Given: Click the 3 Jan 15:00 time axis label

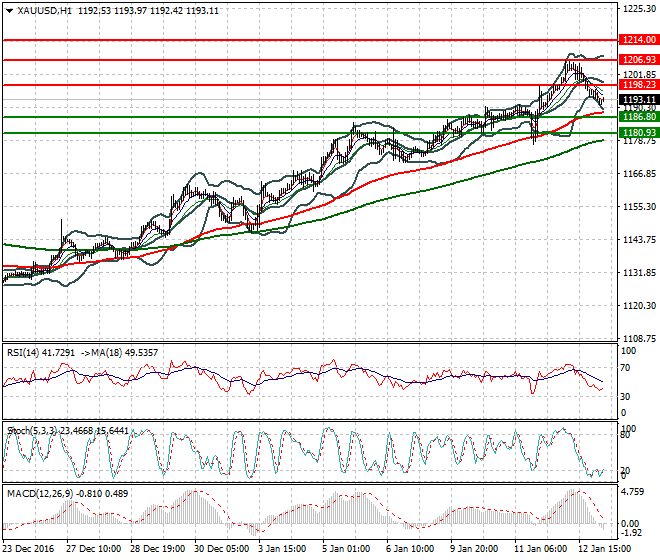Looking at the screenshot, I should click(x=283, y=549).
